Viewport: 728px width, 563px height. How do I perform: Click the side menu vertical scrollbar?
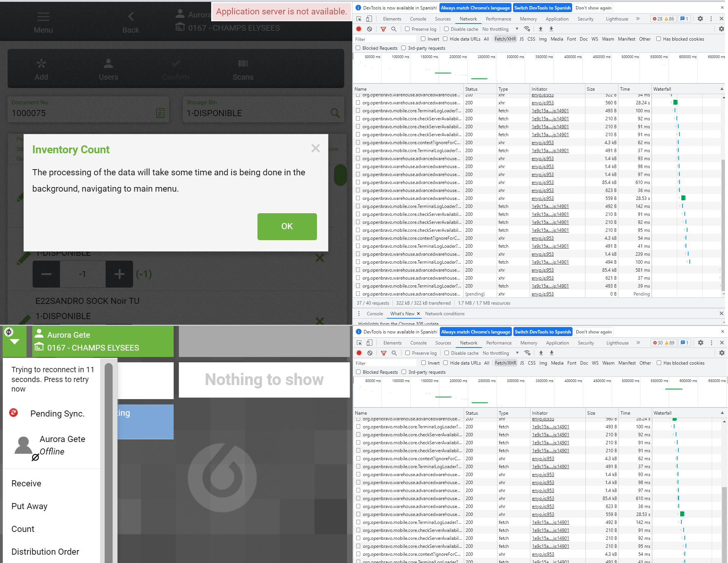[x=108, y=455]
